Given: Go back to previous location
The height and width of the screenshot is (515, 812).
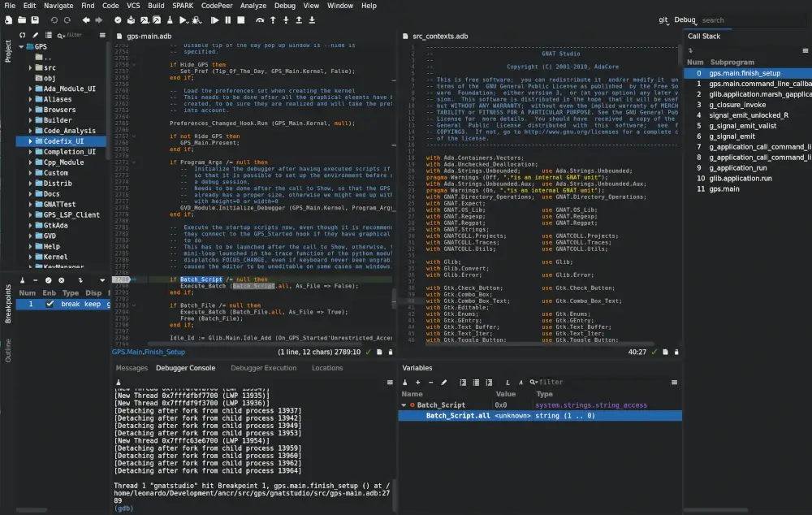Looking at the screenshot, I should 85,20.
